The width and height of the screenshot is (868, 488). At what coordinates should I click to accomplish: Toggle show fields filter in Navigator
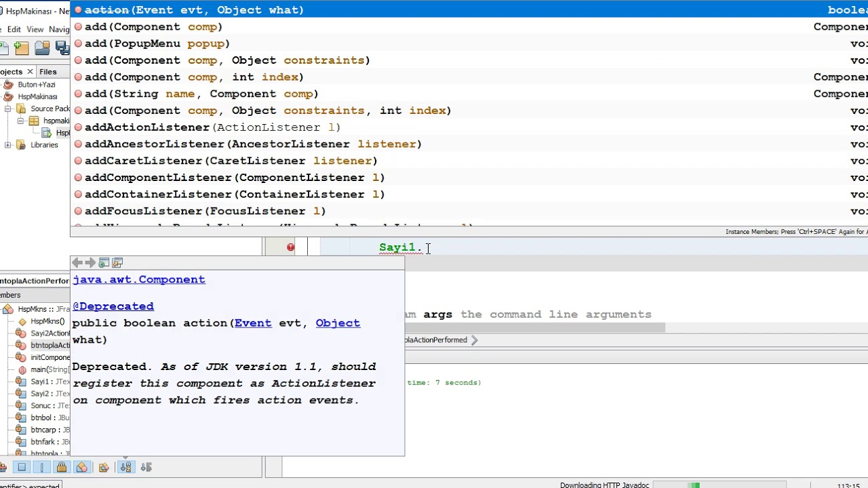click(x=22, y=467)
